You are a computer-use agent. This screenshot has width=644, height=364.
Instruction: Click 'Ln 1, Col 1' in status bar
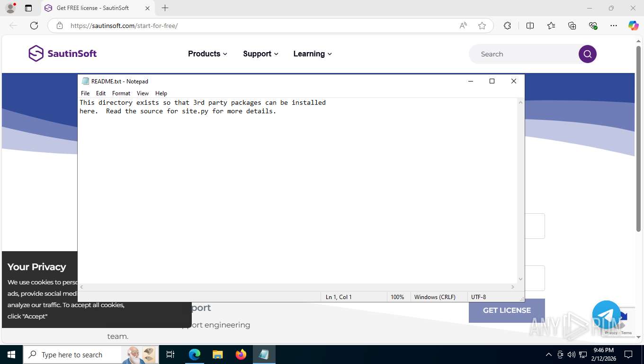coord(339,297)
